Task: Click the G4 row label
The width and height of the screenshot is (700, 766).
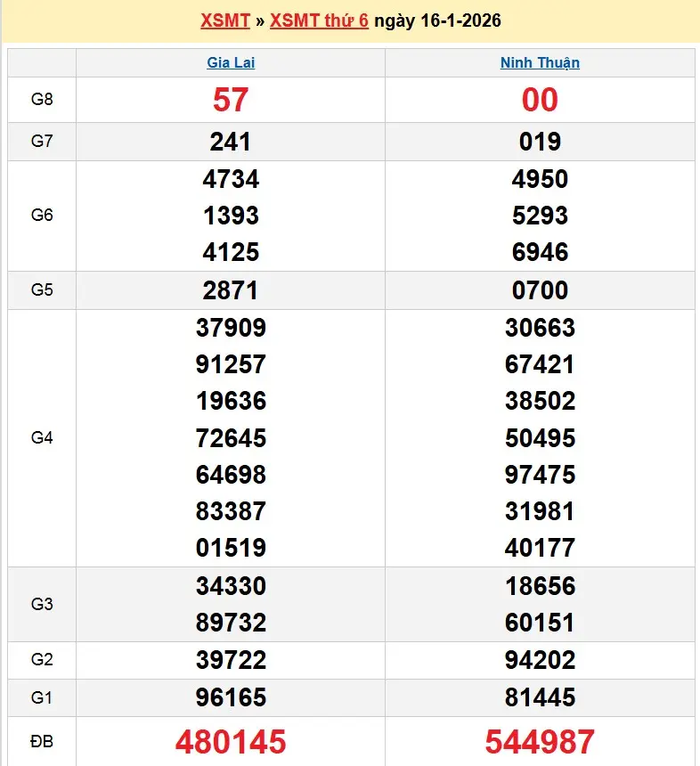Action: 42,438
